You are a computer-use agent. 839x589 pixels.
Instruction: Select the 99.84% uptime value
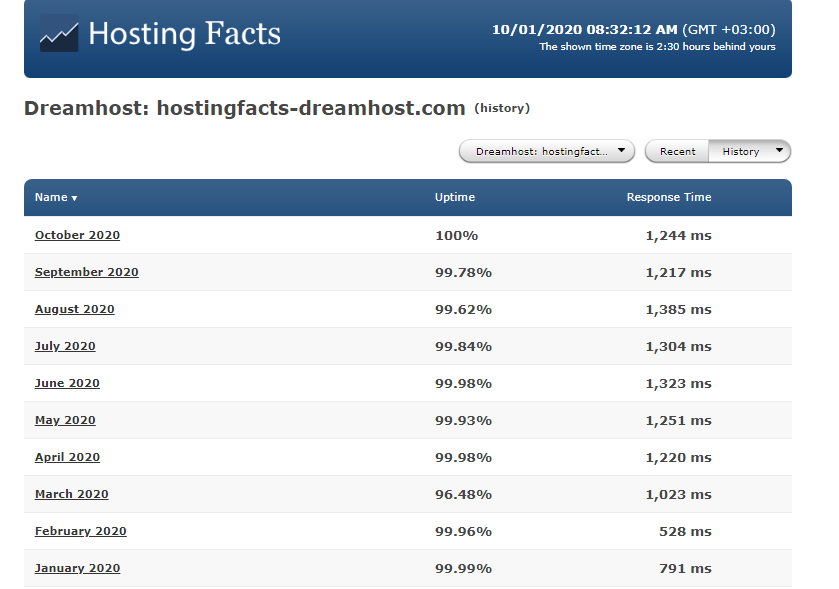pos(463,346)
